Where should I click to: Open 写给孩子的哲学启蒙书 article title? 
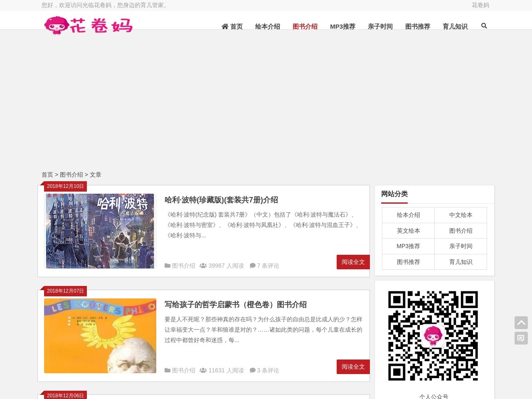pyautogui.click(x=235, y=305)
